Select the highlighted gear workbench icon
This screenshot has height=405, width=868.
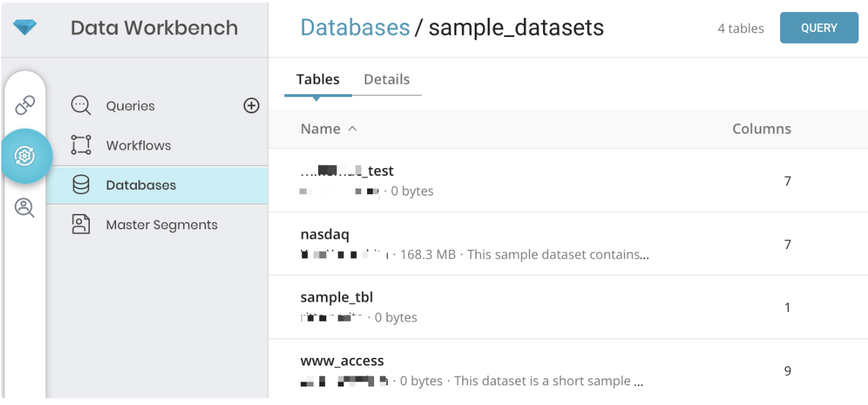25,156
